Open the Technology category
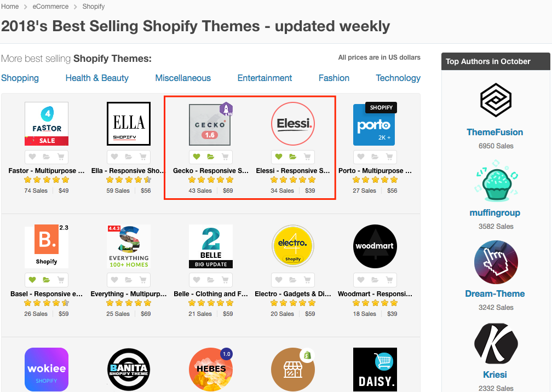Viewport: 552px width, 392px height. [398, 78]
